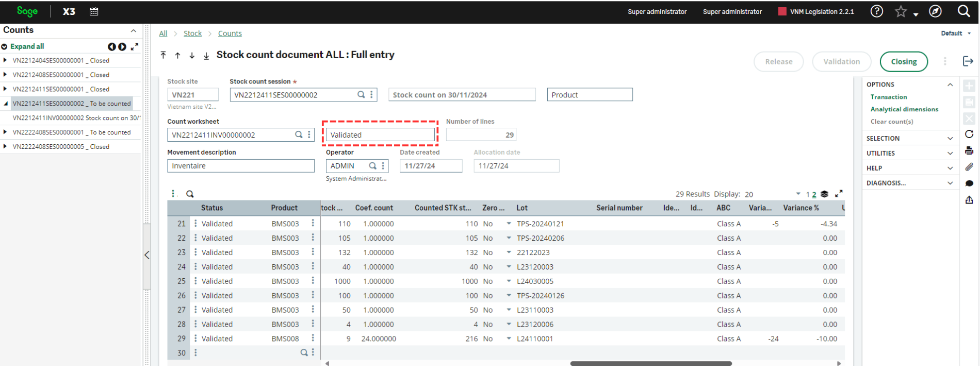The height and width of the screenshot is (371, 980).
Task: Click the Closing button
Action: 904,61
